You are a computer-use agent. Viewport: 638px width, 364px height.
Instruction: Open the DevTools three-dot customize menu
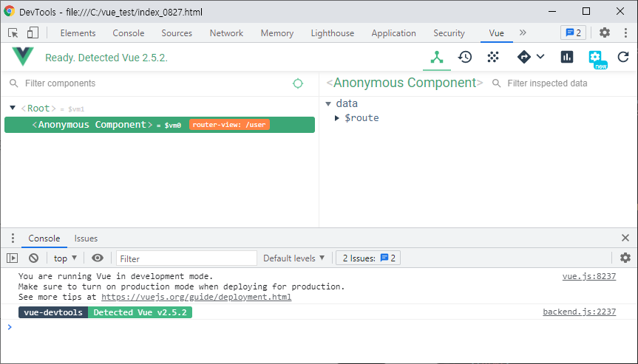625,33
